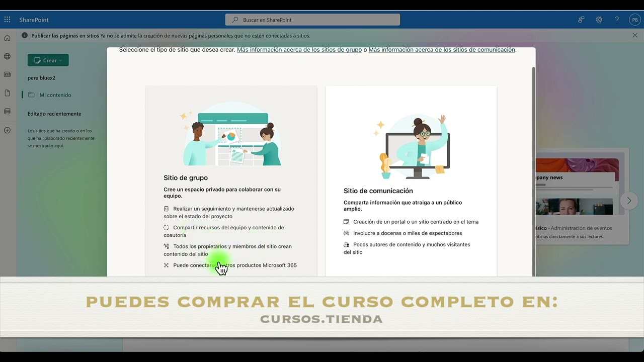Open the PB account avatar
The width and height of the screenshot is (644, 362).
634,20
